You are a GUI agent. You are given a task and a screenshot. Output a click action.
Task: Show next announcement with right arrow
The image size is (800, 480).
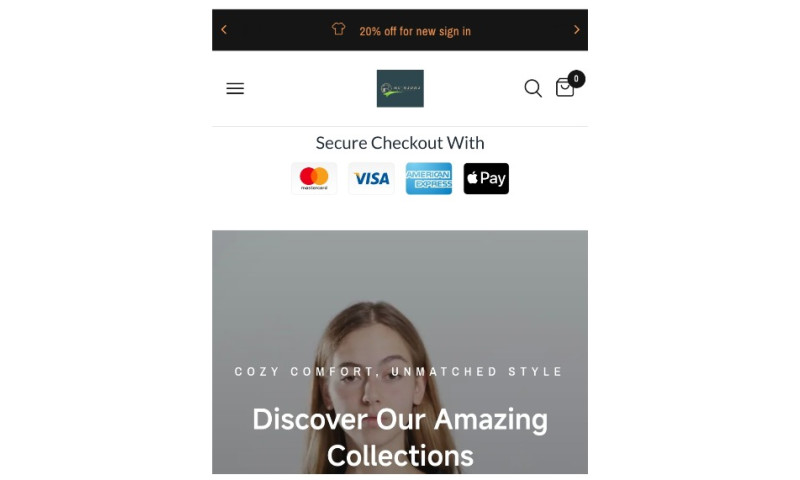click(577, 30)
